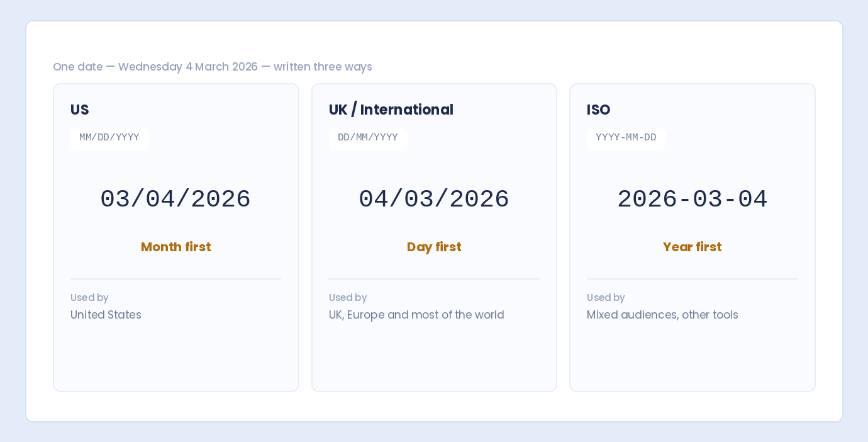Select the 'US' card title
The width and height of the screenshot is (868, 442).
[80, 110]
